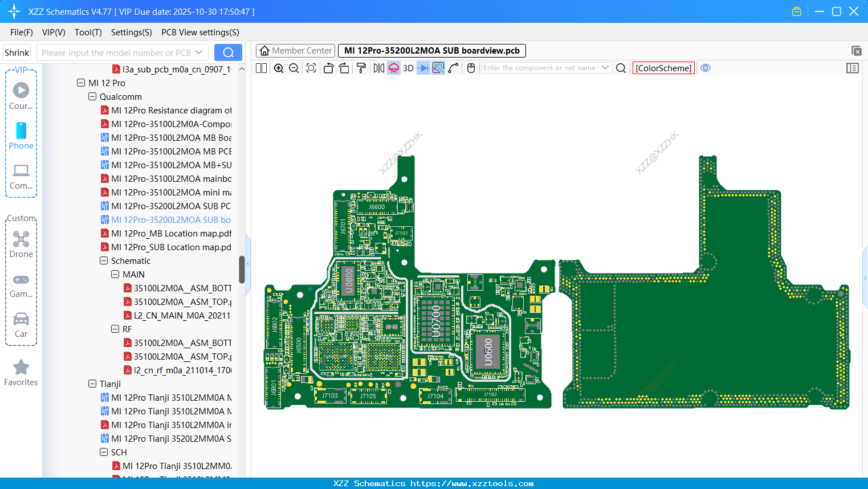Open the PCB View settings menu

[199, 32]
